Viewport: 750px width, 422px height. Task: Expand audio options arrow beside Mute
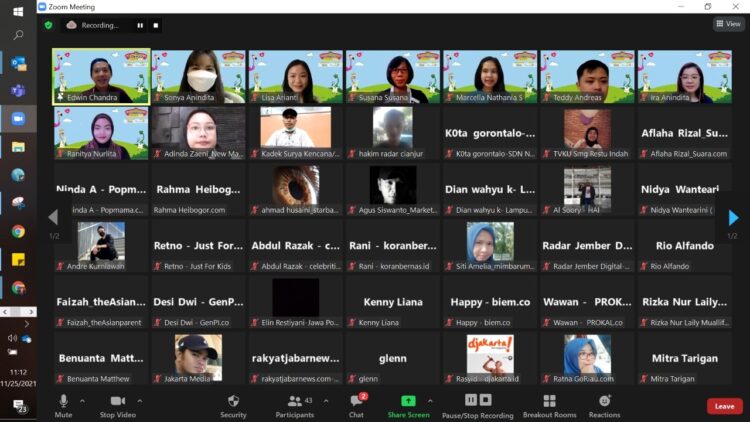[x=83, y=400]
